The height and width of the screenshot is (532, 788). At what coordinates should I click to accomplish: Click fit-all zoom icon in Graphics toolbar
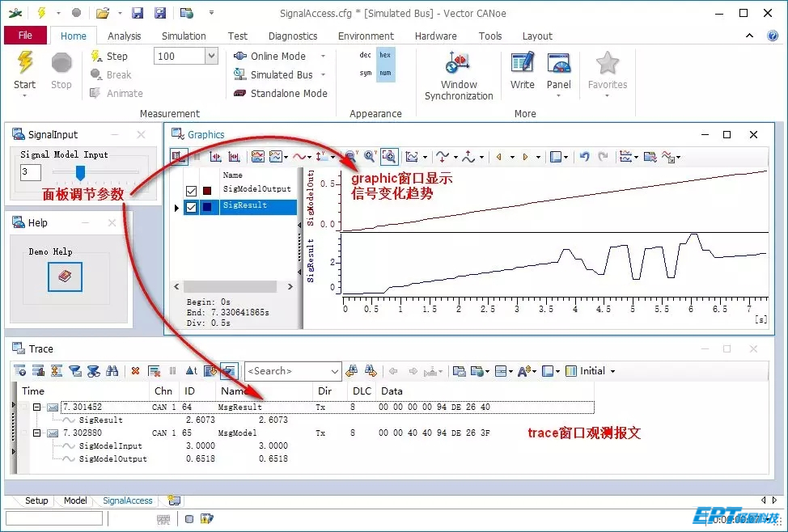coord(389,157)
